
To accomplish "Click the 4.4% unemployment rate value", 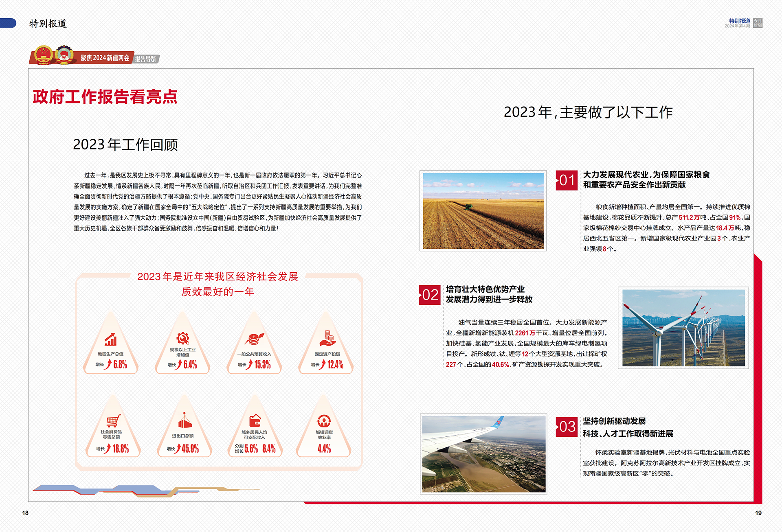I will coord(324,449).
